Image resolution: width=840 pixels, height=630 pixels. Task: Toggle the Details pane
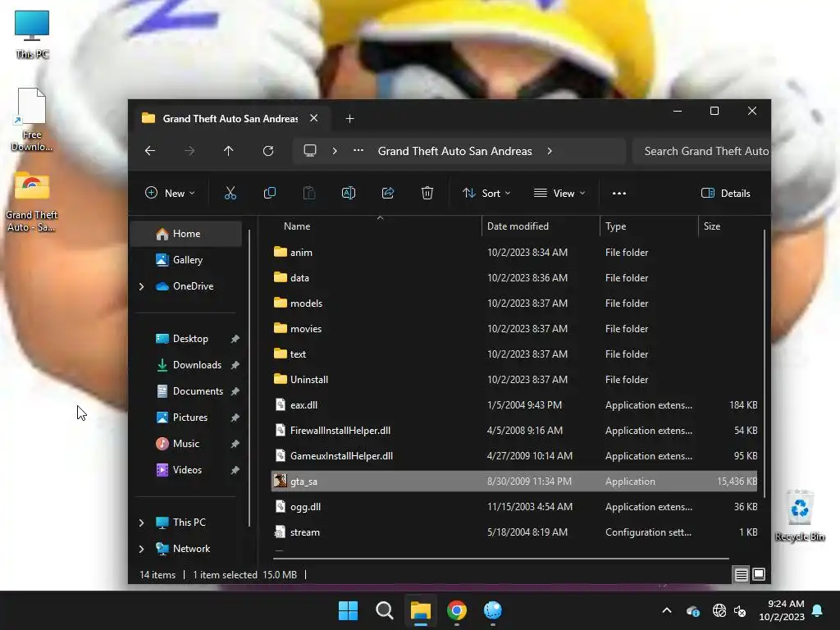click(x=726, y=194)
